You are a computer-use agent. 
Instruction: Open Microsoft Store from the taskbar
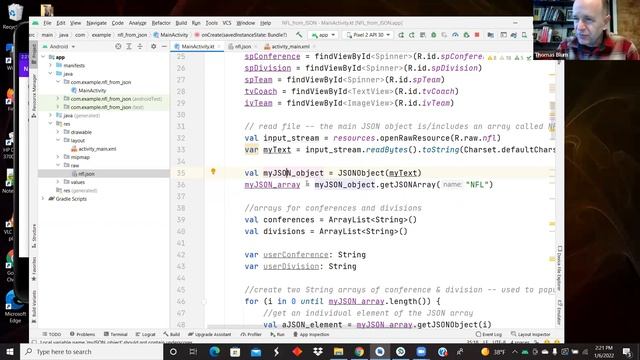pos(235,351)
